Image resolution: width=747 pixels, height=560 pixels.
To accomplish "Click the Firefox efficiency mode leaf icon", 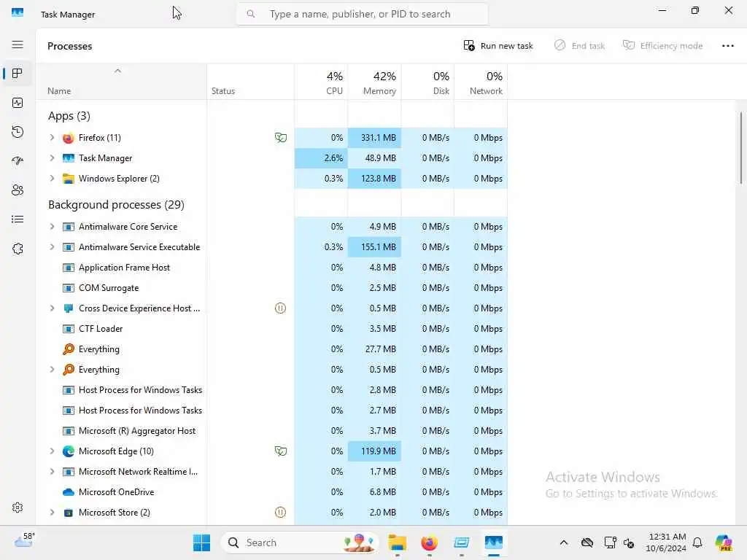I will click(281, 138).
